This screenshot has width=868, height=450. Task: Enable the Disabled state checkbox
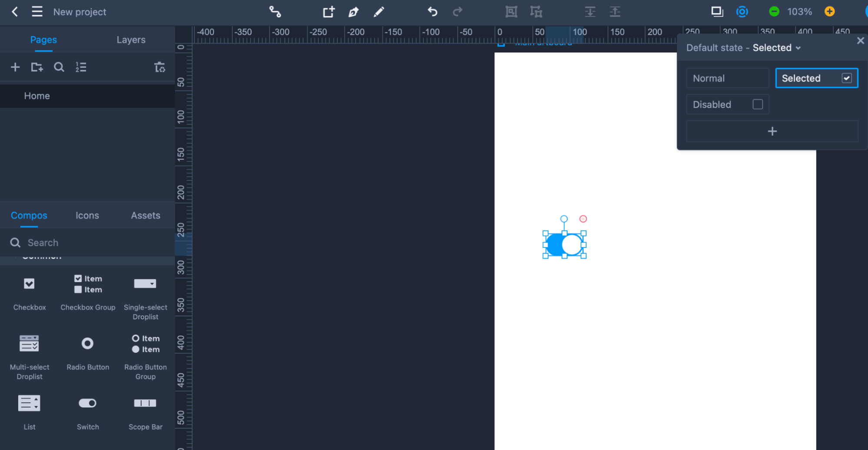click(757, 105)
